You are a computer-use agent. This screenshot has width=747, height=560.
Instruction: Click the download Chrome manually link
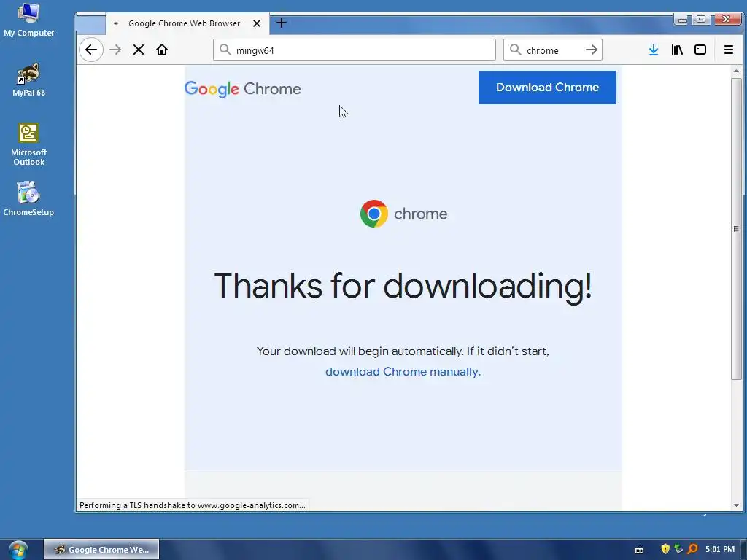[403, 372]
